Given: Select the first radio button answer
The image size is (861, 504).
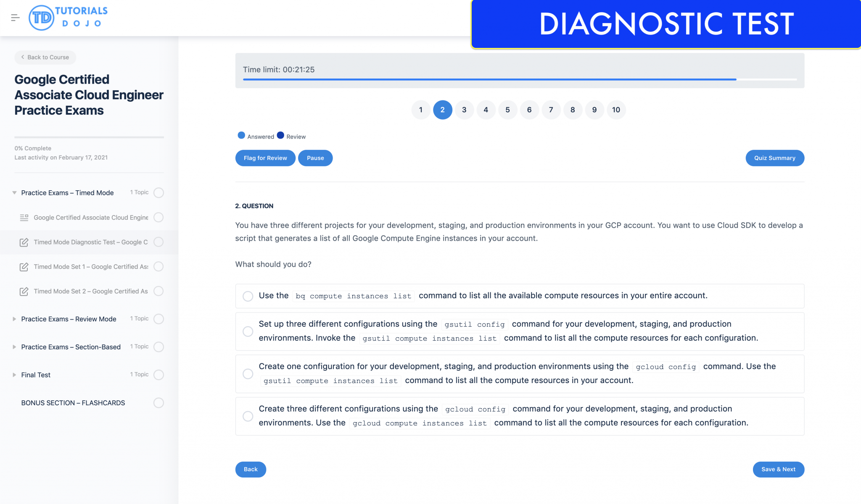Looking at the screenshot, I should click(x=247, y=295).
